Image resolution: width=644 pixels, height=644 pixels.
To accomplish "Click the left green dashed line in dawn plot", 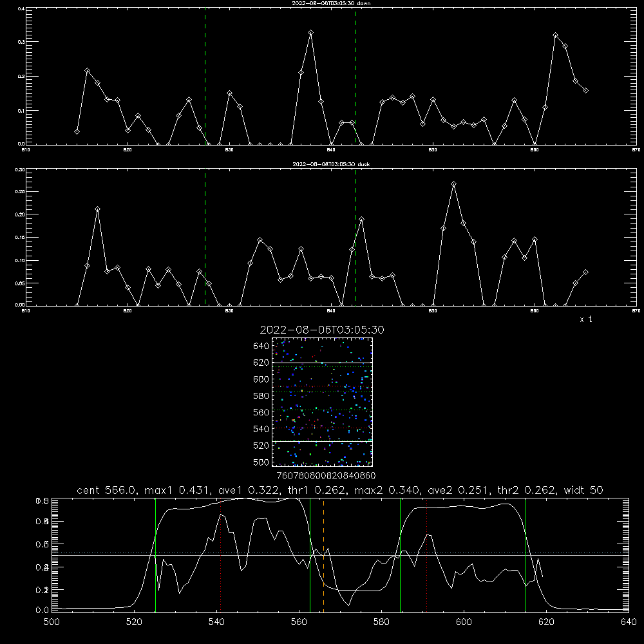I will coord(205,77).
